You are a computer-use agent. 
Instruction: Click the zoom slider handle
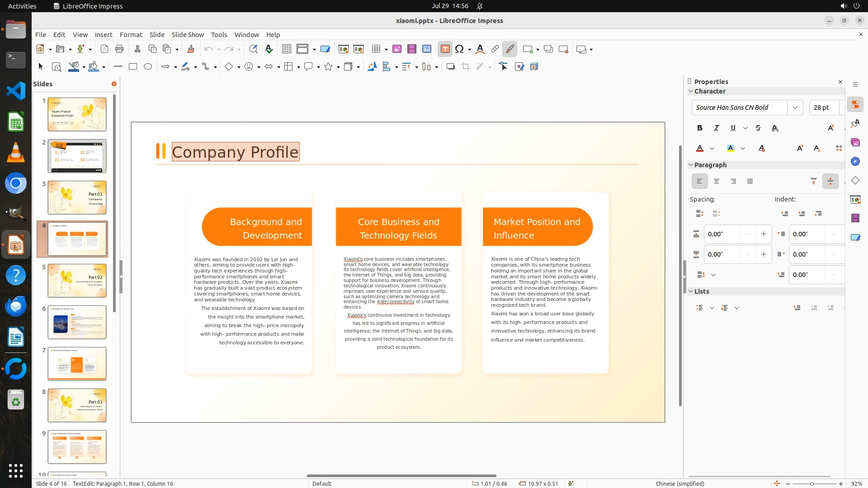812,484
